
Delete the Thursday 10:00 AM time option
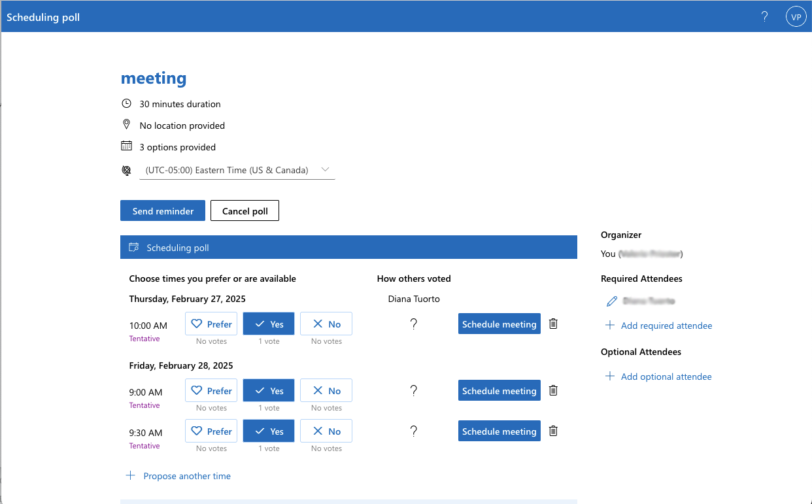(553, 324)
